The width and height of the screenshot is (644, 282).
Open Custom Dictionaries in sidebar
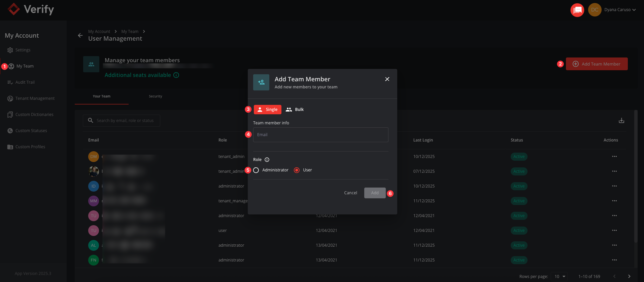[34, 115]
